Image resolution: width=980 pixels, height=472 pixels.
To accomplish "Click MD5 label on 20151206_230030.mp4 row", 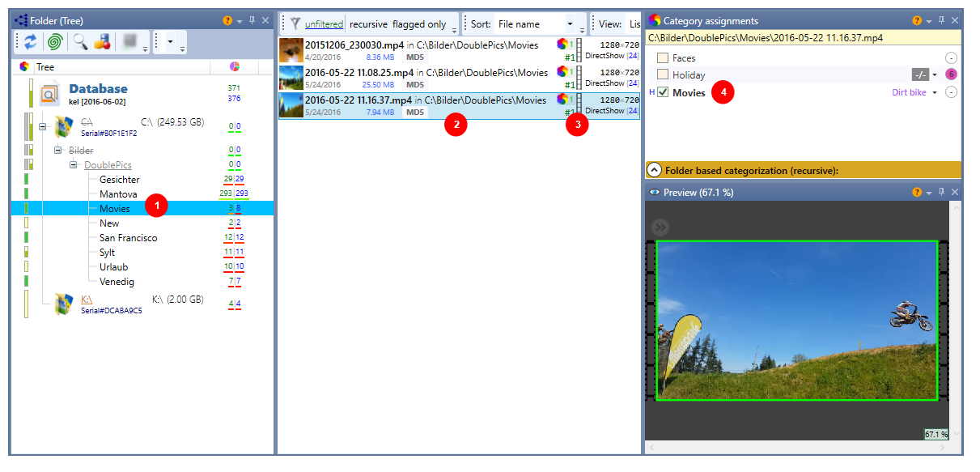I will tap(415, 57).
